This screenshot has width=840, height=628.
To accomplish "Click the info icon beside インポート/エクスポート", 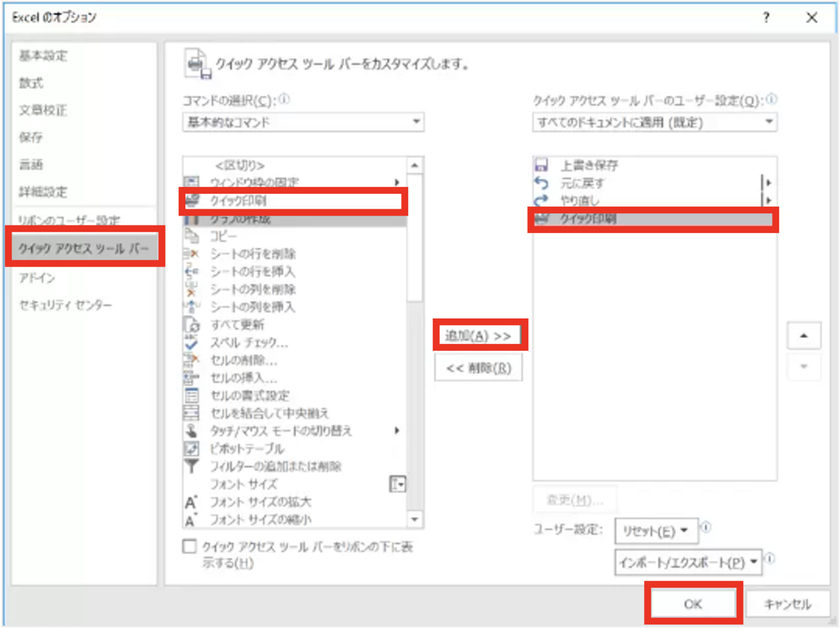I will (x=770, y=559).
